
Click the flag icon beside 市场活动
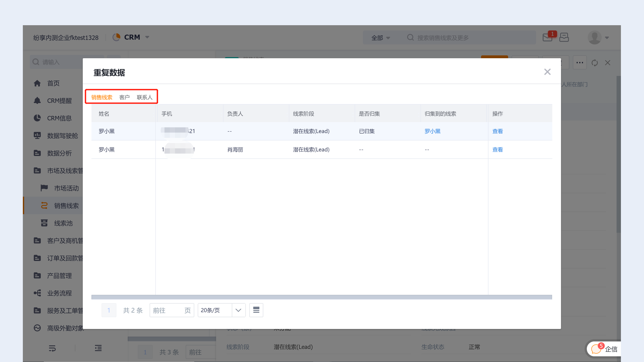(44, 188)
